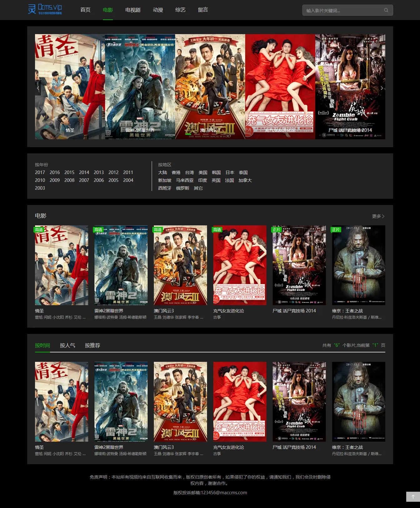The image size is (420, 508).
Task: Filter by year 2007
Action: click(84, 180)
